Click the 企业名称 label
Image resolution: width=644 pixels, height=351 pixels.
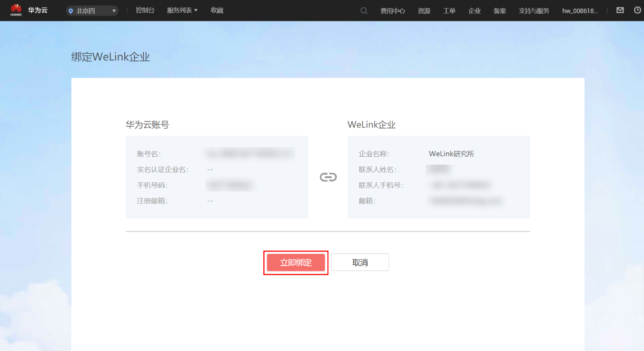pyautogui.click(x=374, y=154)
